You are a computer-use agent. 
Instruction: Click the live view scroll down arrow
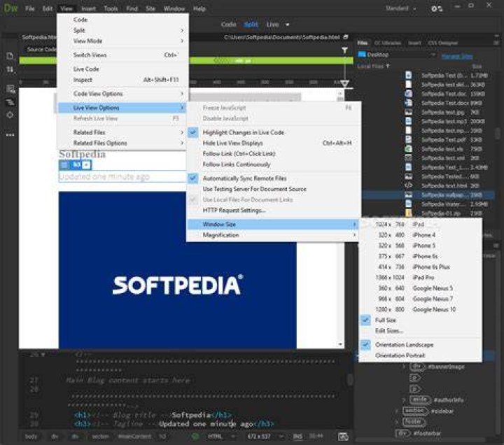coord(340,344)
